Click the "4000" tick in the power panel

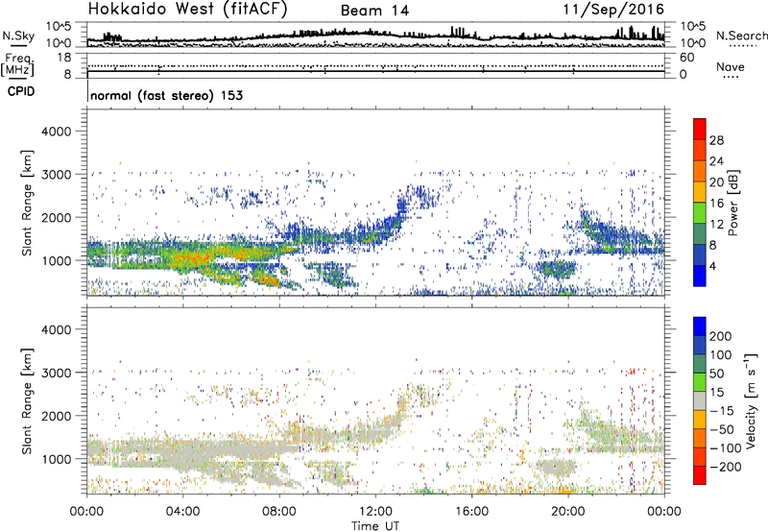tap(56, 132)
